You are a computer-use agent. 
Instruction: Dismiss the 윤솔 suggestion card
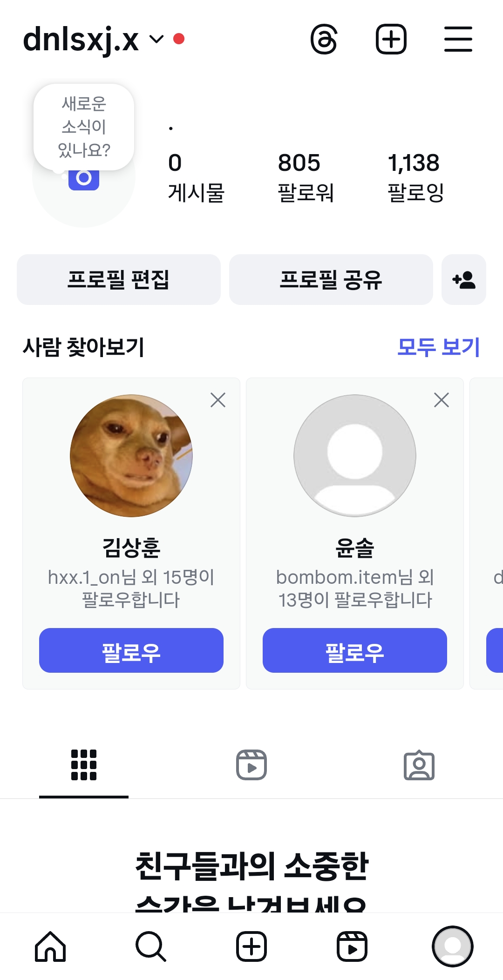pyautogui.click(x=442, y=400)
